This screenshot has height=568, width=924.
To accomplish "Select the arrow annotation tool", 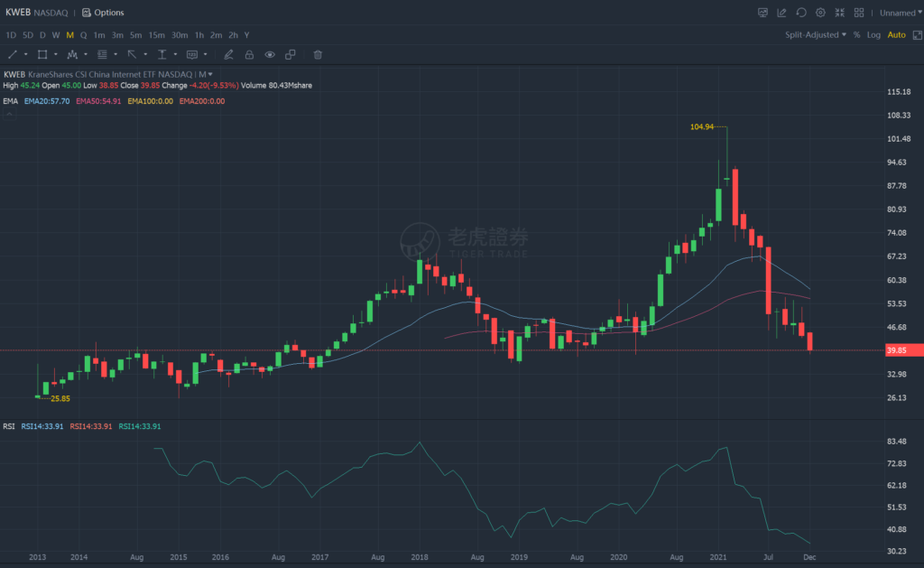I will coord(132,54).
